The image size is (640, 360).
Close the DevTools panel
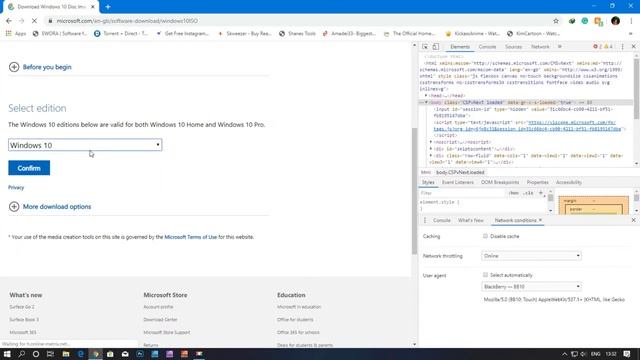click(x=633, y=47)
